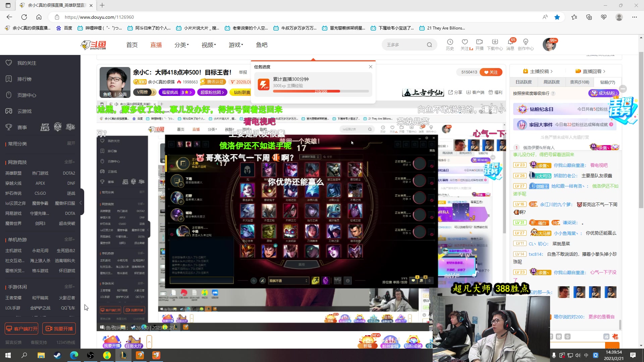644x362 pixels.
Task: Click the Douyu logo in the header
Action: point(93,45)
